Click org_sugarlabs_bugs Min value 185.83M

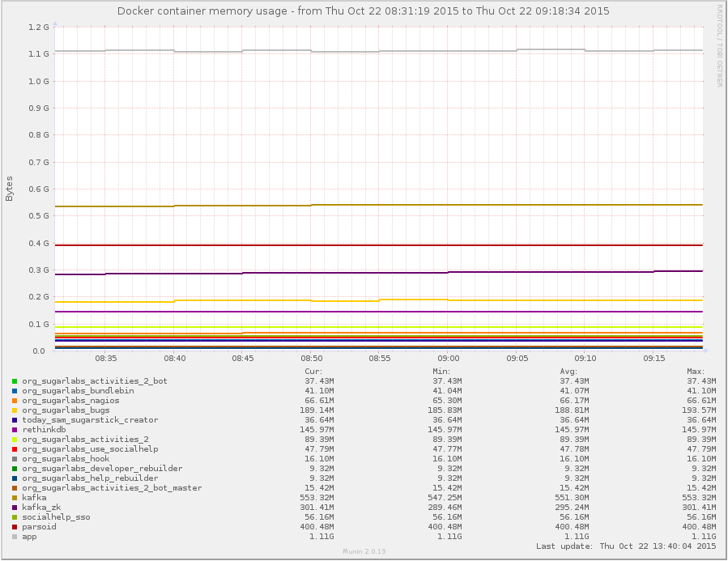click(x=445, y=410)
